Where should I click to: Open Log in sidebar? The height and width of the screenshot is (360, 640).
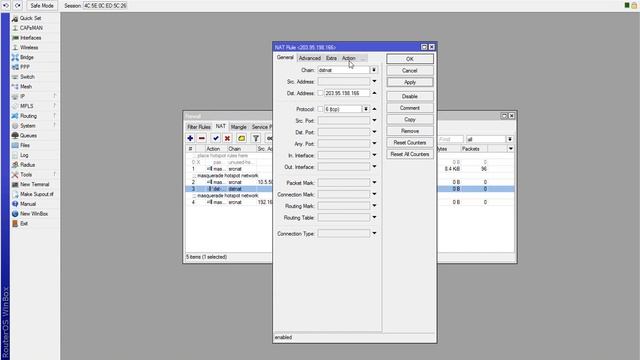point(24,156)
